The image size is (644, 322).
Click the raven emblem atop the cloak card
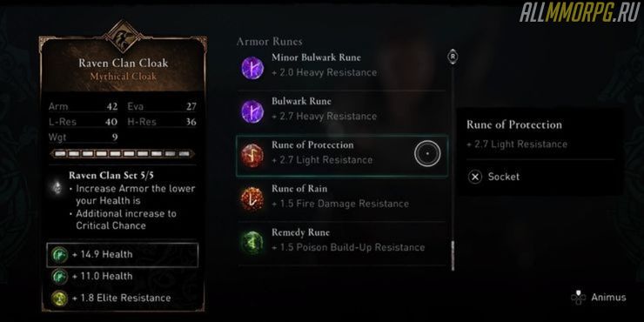pyautogui.click(x=123, y=37)
